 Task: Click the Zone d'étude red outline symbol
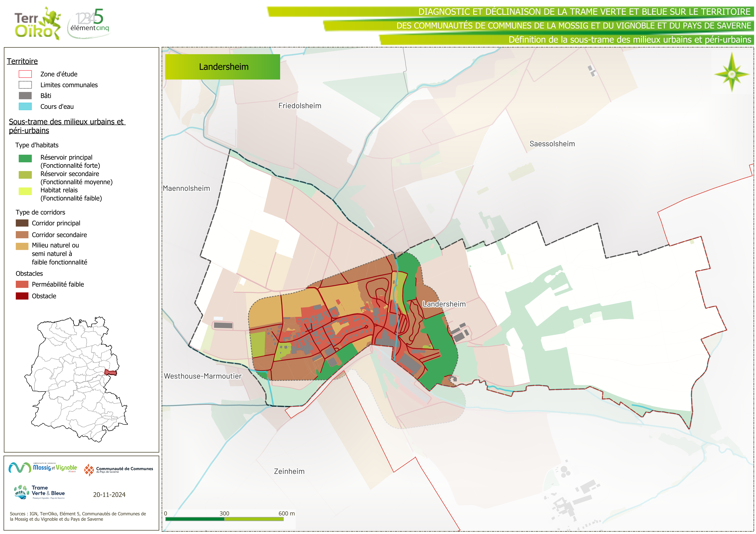(25, 74)
